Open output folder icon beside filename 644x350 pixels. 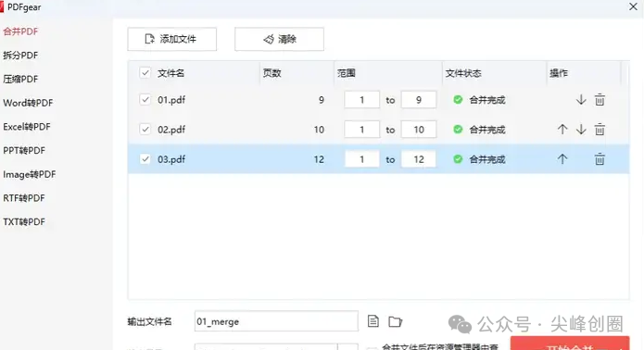pyautogui.click(x=395, y=321)
